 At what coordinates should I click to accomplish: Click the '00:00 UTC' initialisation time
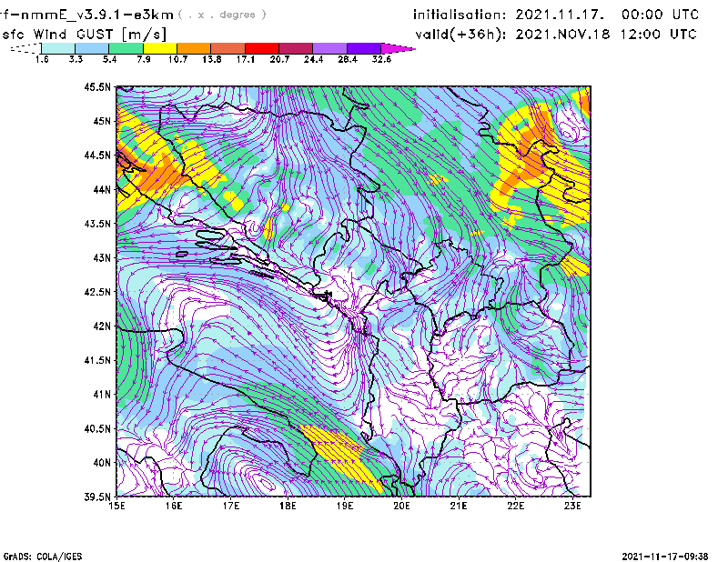click(x=661, y=15)
